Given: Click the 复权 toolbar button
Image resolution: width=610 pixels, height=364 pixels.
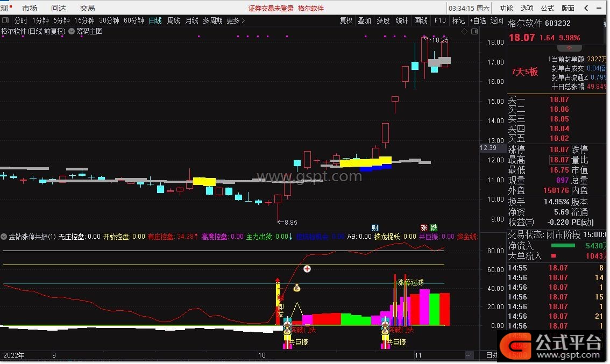Looking at the screenshot, I should 346,20.
